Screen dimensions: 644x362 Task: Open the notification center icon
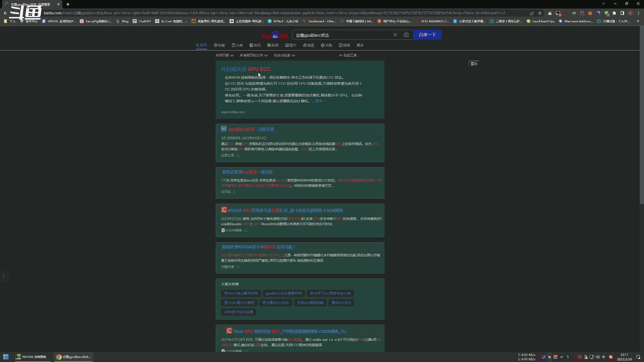tap(638, 357)
